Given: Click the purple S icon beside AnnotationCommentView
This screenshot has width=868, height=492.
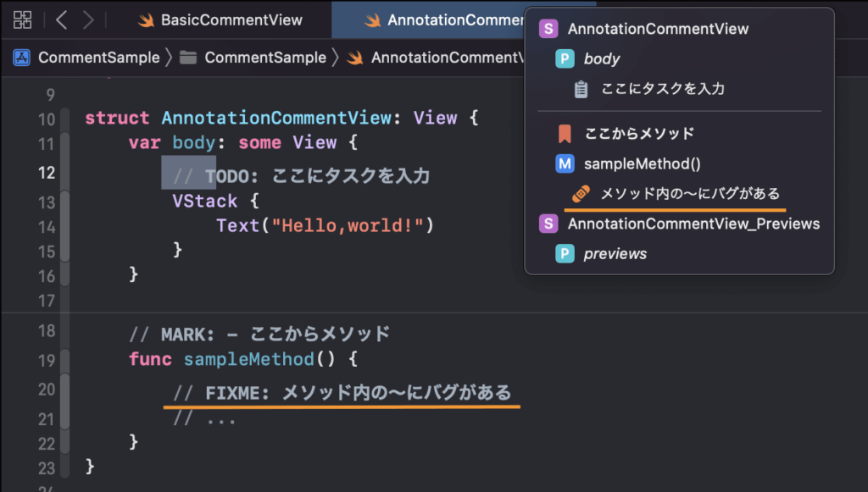Looking at the screenshot, I should [x=548, y=29].
